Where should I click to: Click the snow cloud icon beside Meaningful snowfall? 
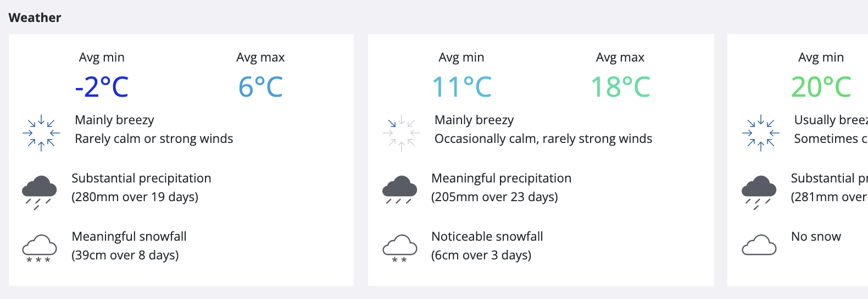pyautogui.click(x=40, y=248)
